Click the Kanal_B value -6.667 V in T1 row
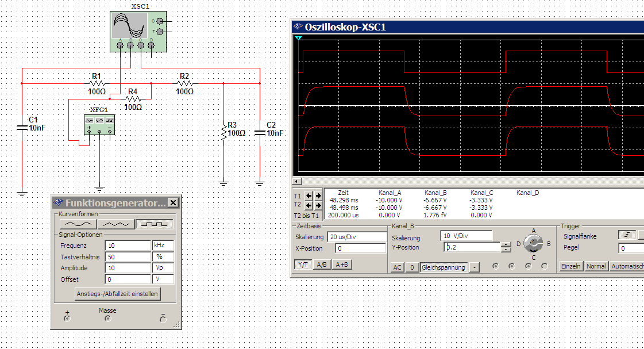The height and width of the screenshot is (349, 644). point(435,200)
